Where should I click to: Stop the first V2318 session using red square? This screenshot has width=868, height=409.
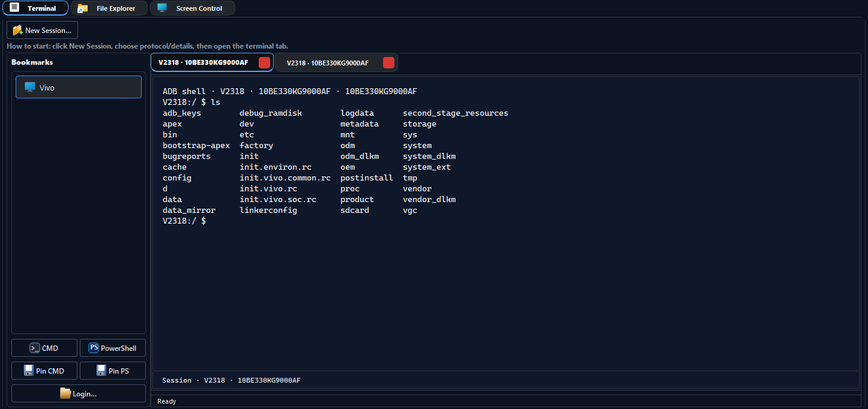tap(264, 62)
